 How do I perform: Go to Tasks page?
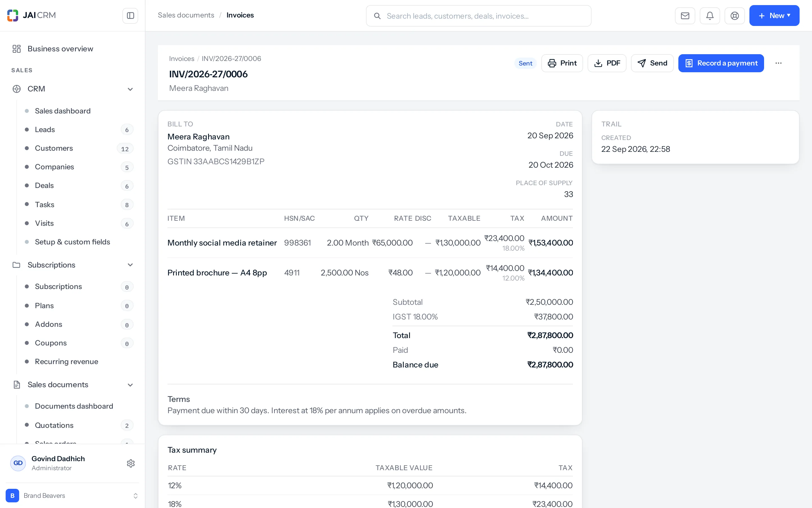click(44, 205)
